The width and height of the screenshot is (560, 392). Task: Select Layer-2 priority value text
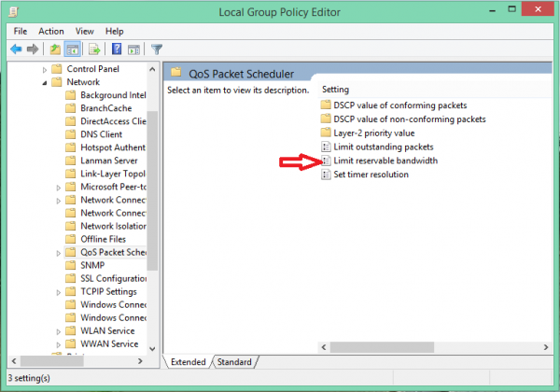point(374,133)
